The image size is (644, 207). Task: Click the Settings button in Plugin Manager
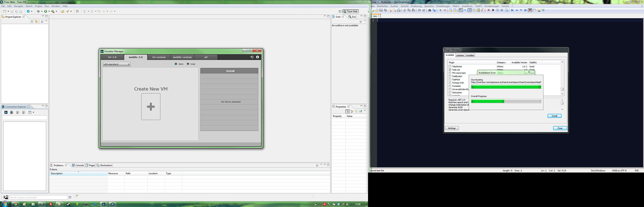click(451, 128)
